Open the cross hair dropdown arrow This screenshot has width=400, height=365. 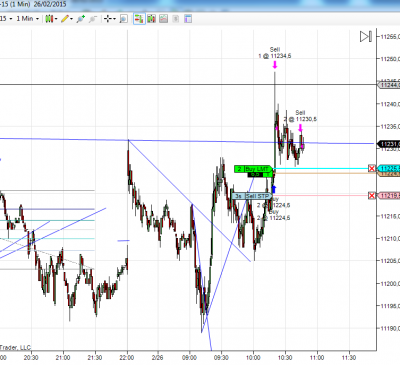point(114,19)
